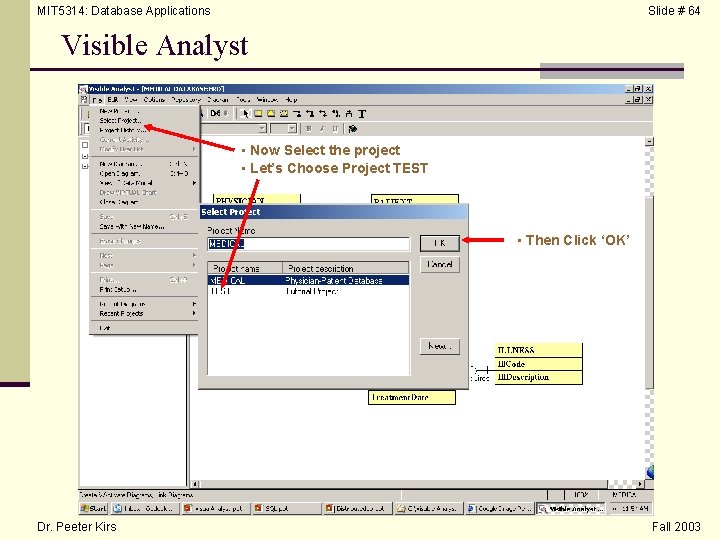The width and height of the screenshot is (720, 540).
Task: Open the Window menu
Action: [267, 100]
